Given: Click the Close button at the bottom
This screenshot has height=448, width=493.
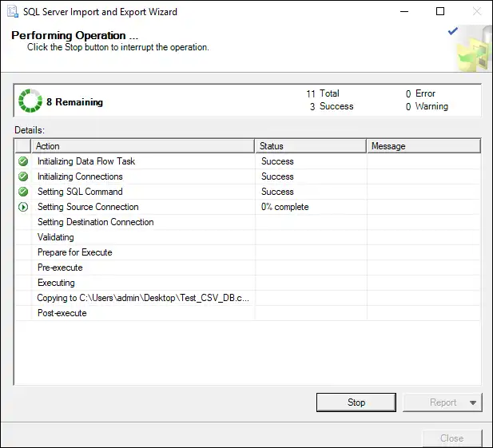Looking at the screenshot, I should pos(451,438).
